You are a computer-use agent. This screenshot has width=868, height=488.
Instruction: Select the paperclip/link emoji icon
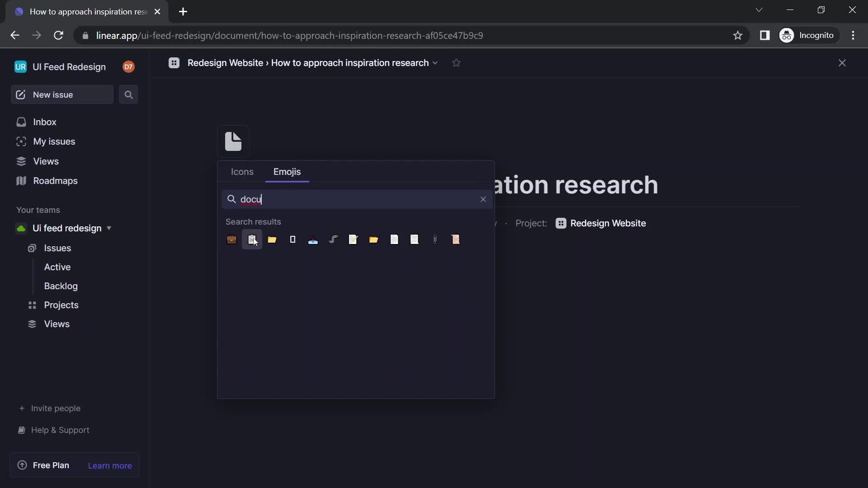coord(436,239)
